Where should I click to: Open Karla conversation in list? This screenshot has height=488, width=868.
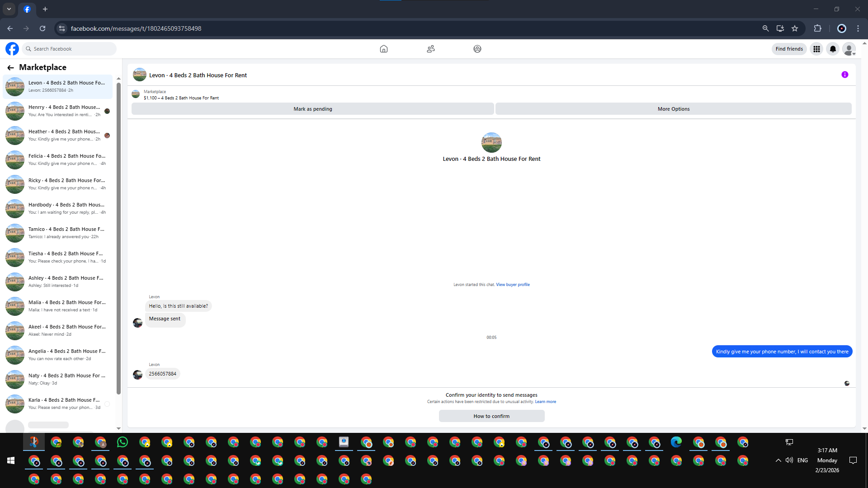(58, 404)
